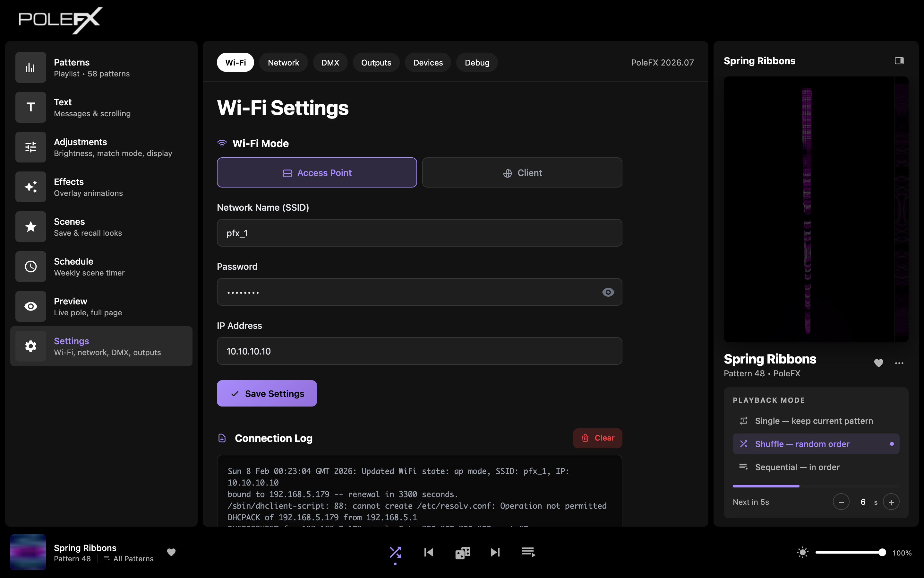Screen dimensions: 924x578
Task: Toggle the side panel layout icon
Action: [x=899, y=61]
